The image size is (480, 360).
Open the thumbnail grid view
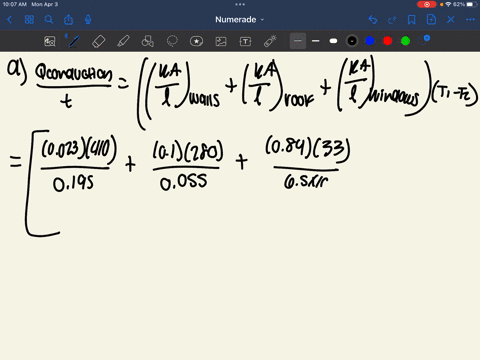(x=29, y=20)
